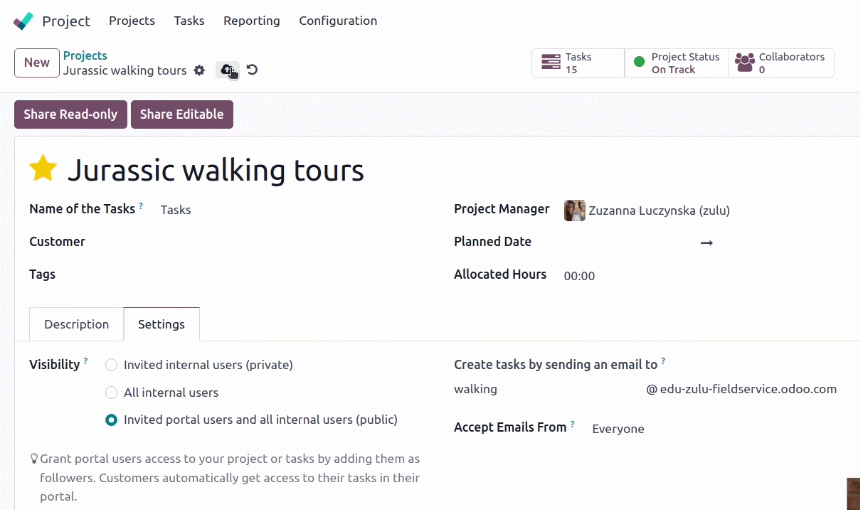The width and height of the screenshot is (860, 510).
Task: Open Project Status On Track indicator
Action: click(x=676, y=63)
